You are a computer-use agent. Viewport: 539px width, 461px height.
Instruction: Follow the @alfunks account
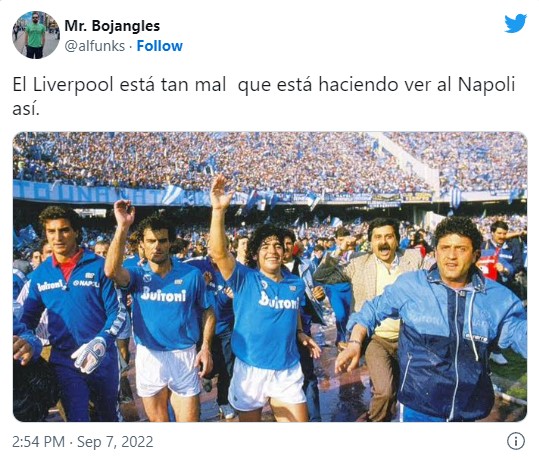click(160, 46)
